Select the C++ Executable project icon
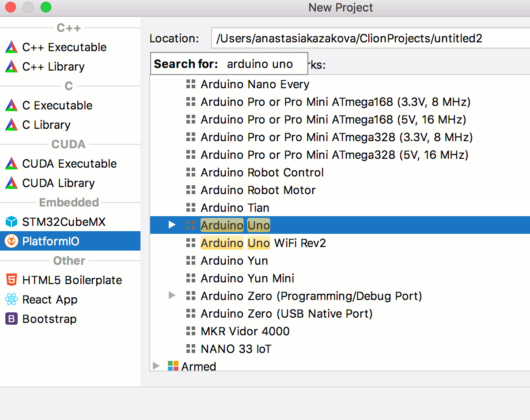The width and height of the screenshot is (530, 420). pyautogui.click(x=11, y=47)
